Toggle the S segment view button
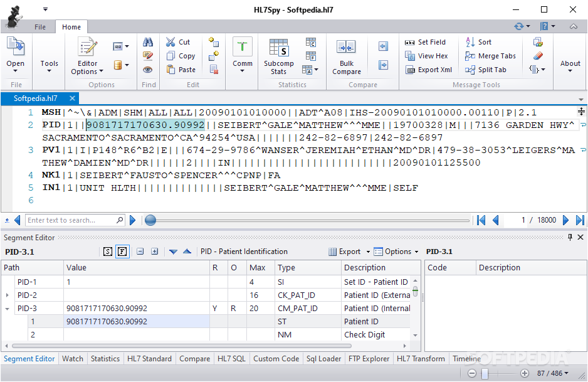 tap(108, 252)
